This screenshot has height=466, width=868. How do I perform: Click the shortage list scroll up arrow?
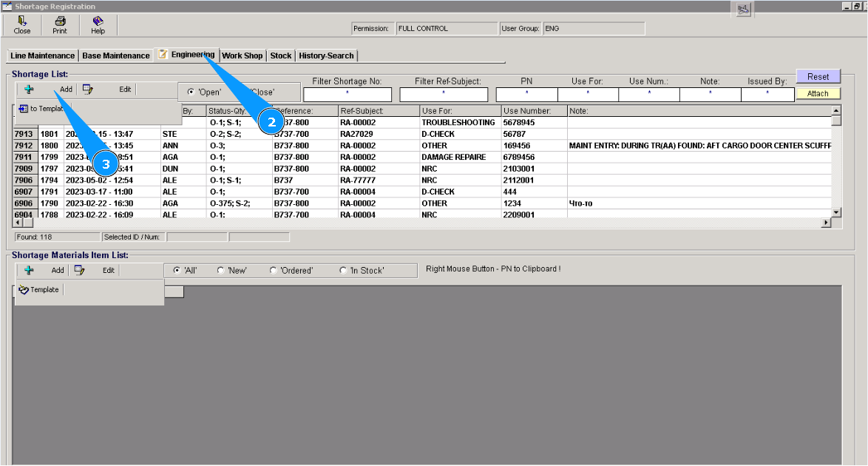point(836,110)
